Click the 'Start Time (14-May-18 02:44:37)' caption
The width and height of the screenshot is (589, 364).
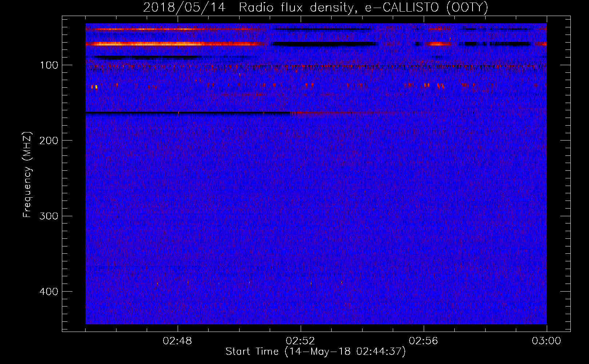316,352
